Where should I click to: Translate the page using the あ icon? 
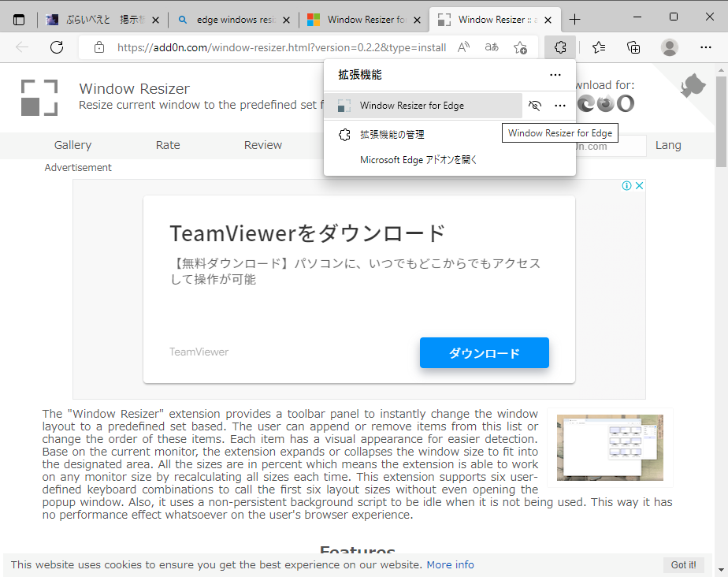coord(491,47)
